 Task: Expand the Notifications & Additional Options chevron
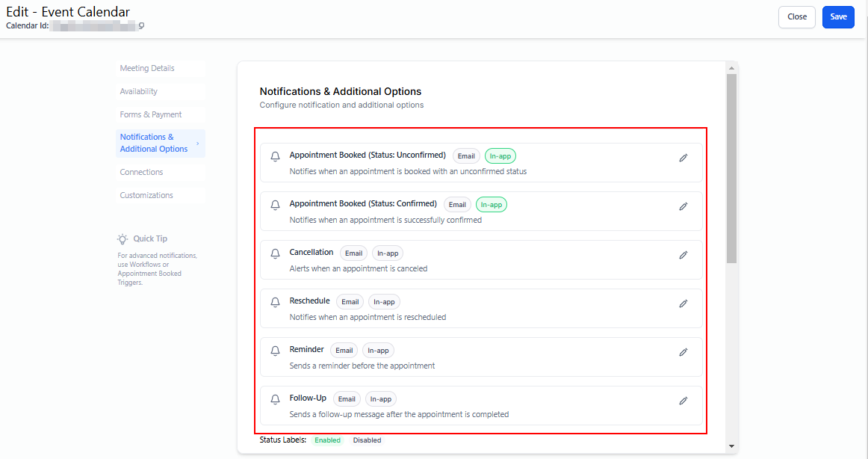[198, 143]
